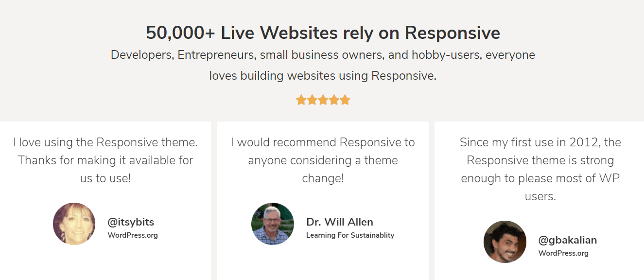Click Dr. Will Allen's profile photo
This screenshot has height=280, width=644.
273,224
